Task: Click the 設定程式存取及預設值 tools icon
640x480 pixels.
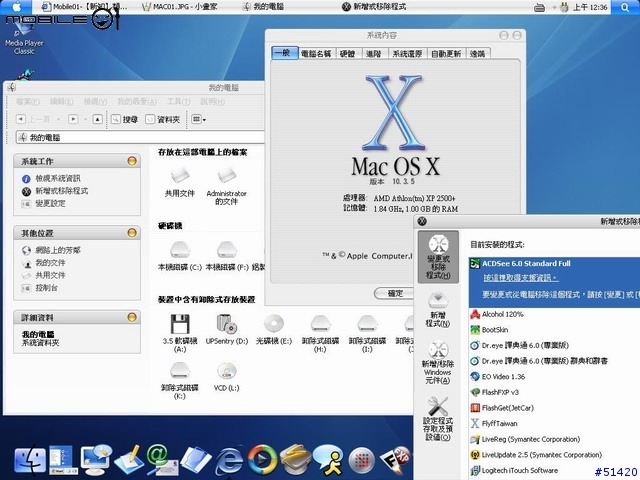Action: tap(438, 419)
